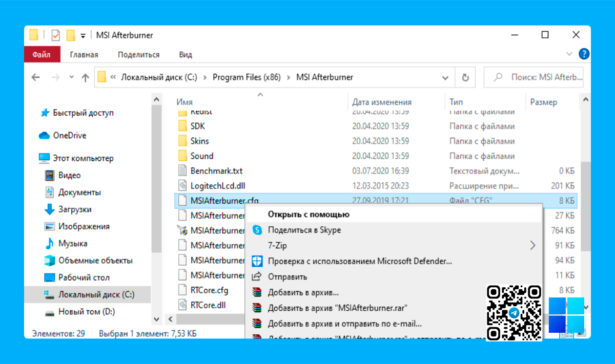615x364 pixels.
Task: Click the search field for MSI Afterburner
Action: click(x=534, y=77)
